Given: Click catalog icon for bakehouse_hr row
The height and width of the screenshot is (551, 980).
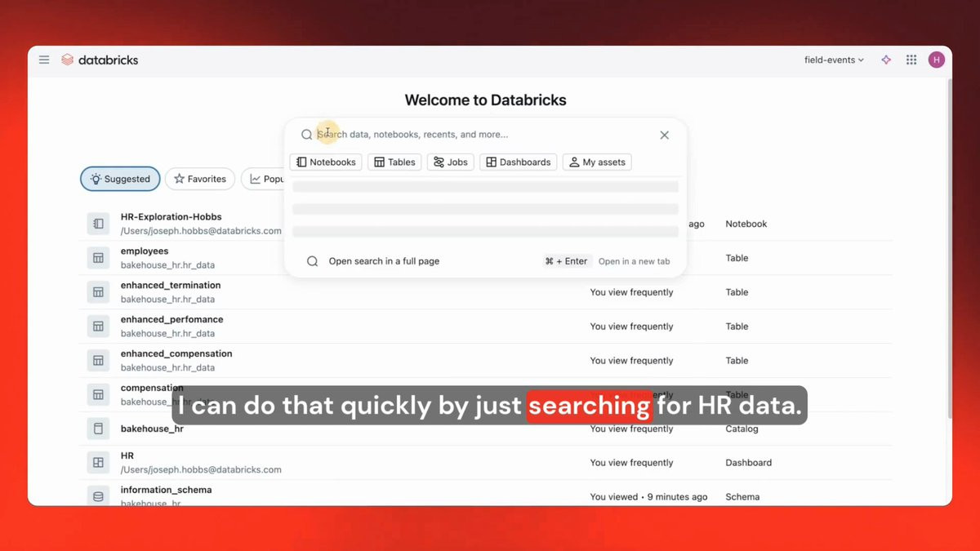Looking at the screenshot, I should [x=98, y=429].
